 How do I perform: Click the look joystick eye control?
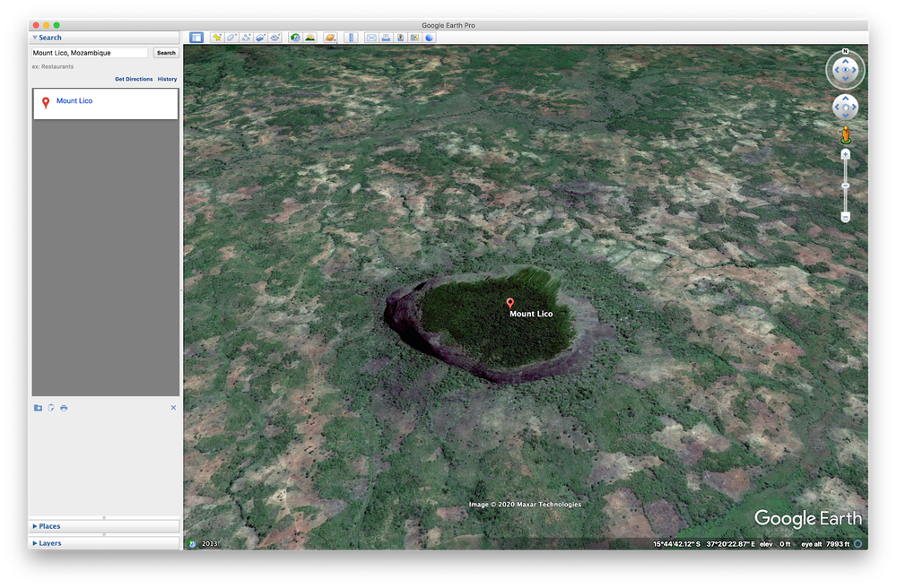845,70
